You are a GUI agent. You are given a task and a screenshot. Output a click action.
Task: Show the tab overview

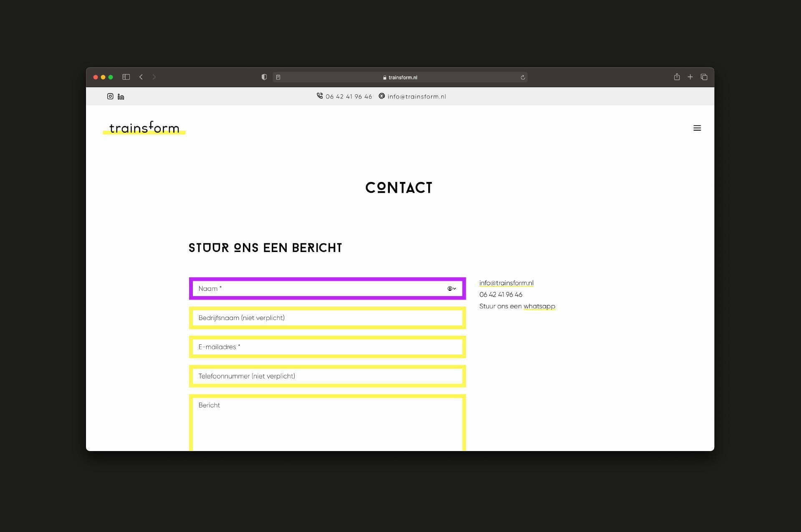704,77
